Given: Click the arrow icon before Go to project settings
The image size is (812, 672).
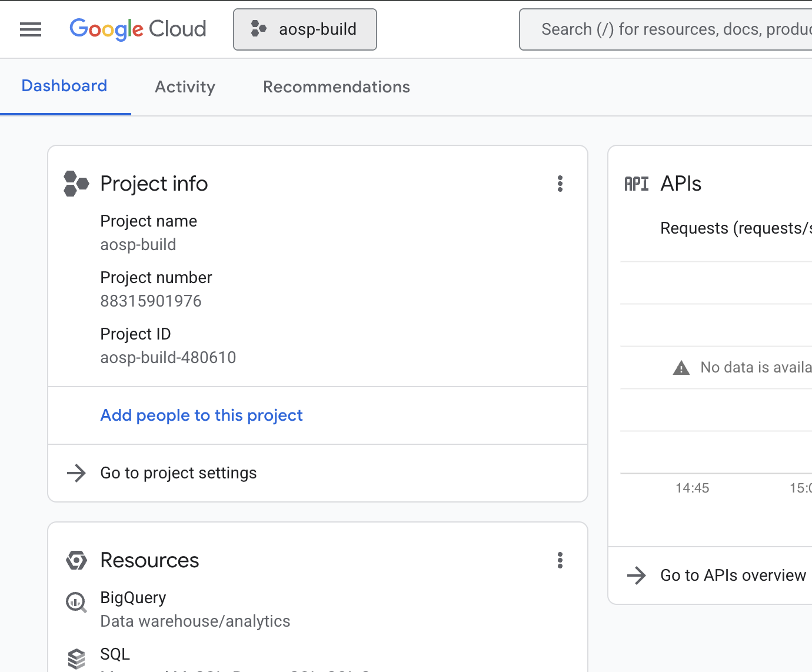Looking at the screenshot, I should click(76, 473).
